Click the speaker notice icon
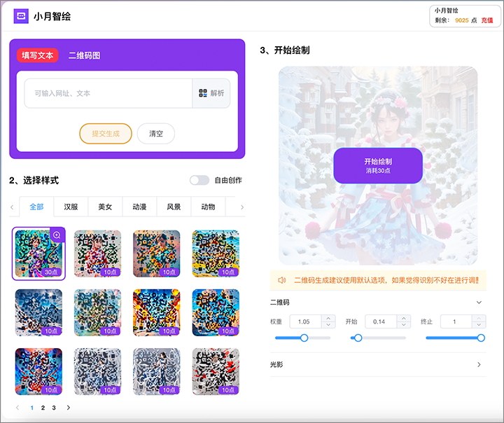504x423 pixels. (281, 280)
